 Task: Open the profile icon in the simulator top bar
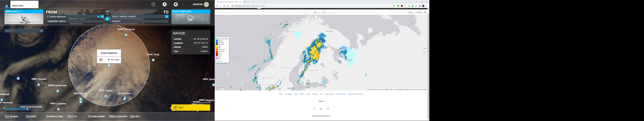click(164, 4)
